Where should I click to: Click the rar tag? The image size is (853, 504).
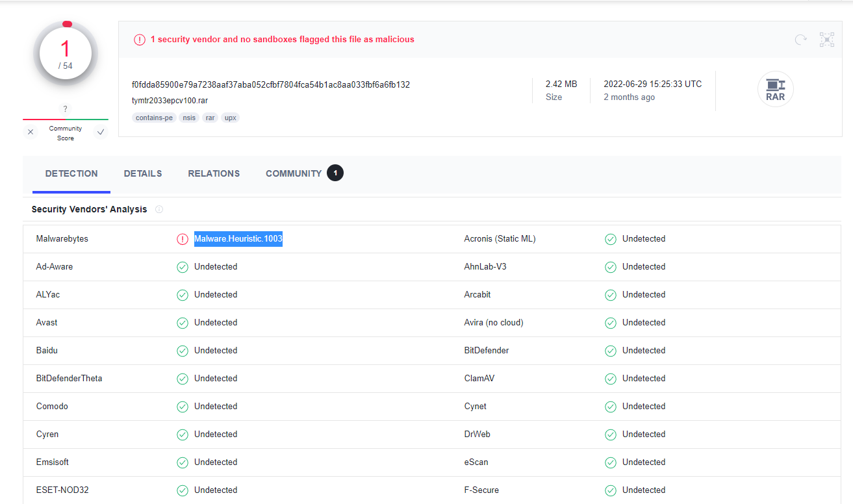coord(210,118)
